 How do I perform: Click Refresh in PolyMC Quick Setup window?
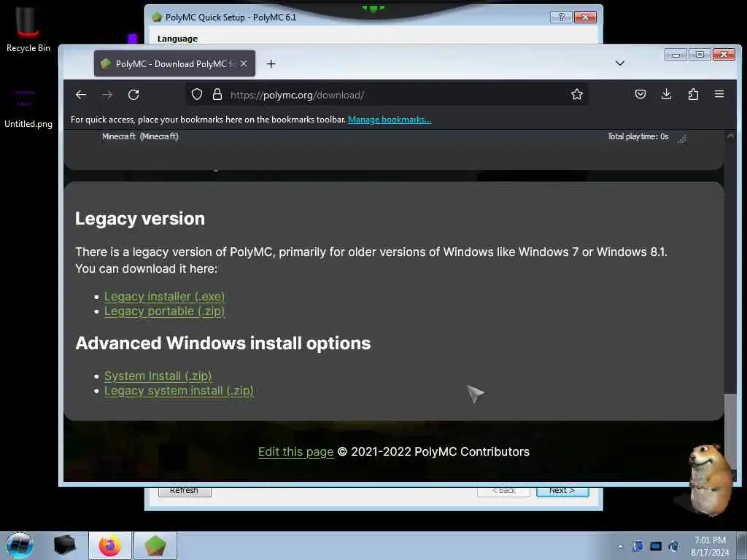[x=185, y=491]
